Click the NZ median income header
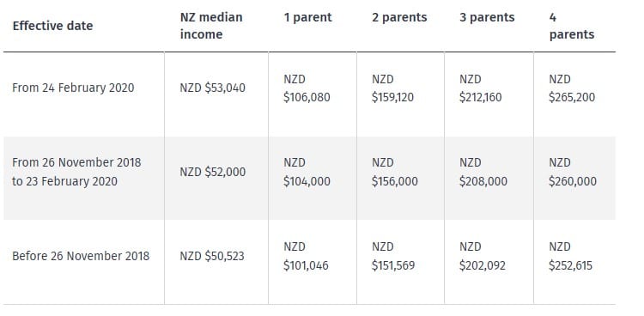 pyautogui.click(x=211, y=26)
